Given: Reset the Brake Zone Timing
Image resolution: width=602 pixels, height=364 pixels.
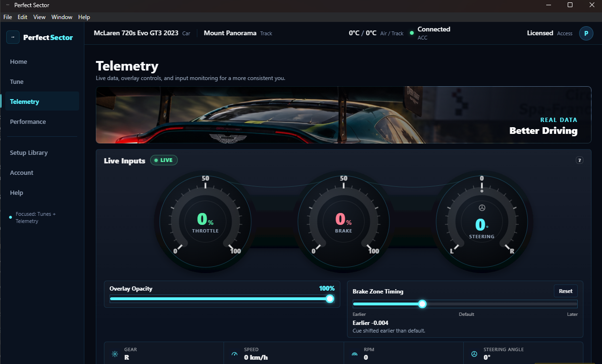Looking at the screenshot, I should [565, 291].
